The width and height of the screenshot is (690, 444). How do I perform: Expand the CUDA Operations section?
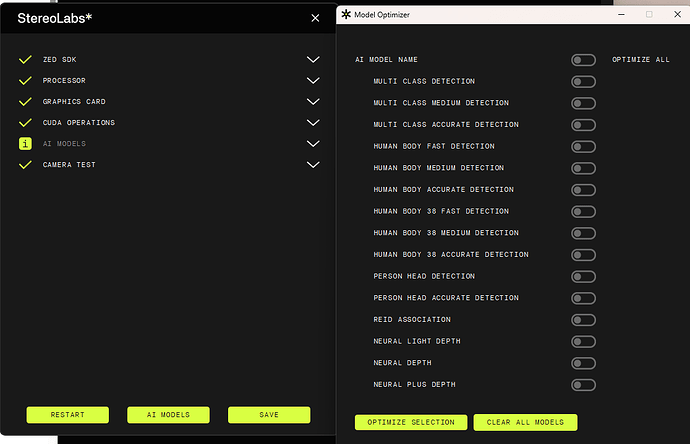click(313, 122)
